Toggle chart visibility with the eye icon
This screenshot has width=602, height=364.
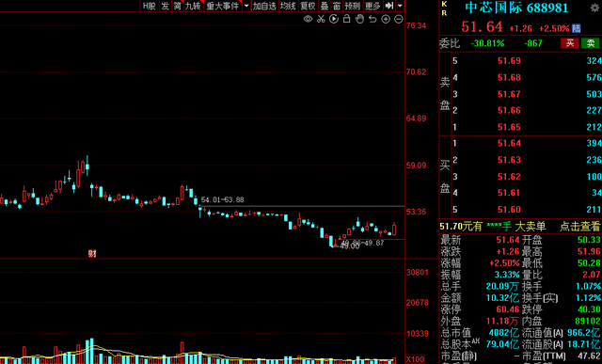(308, 19)
